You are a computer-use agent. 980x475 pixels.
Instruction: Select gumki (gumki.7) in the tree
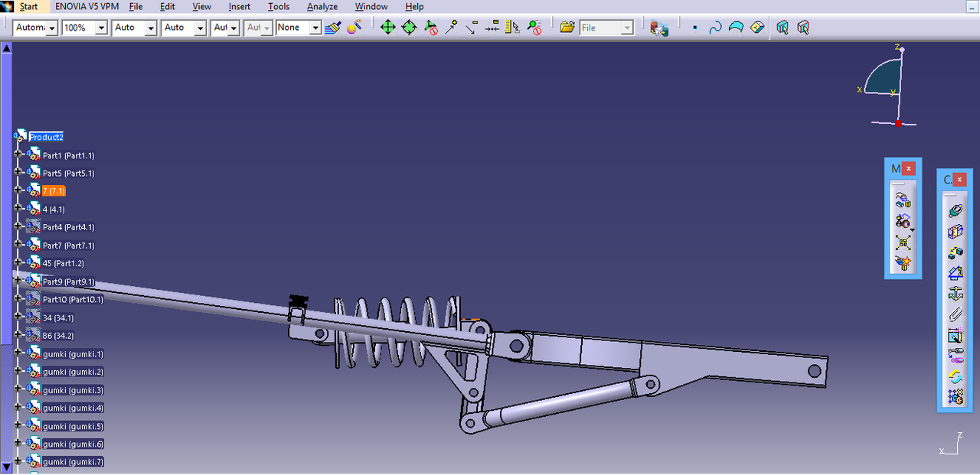(73, 462)
